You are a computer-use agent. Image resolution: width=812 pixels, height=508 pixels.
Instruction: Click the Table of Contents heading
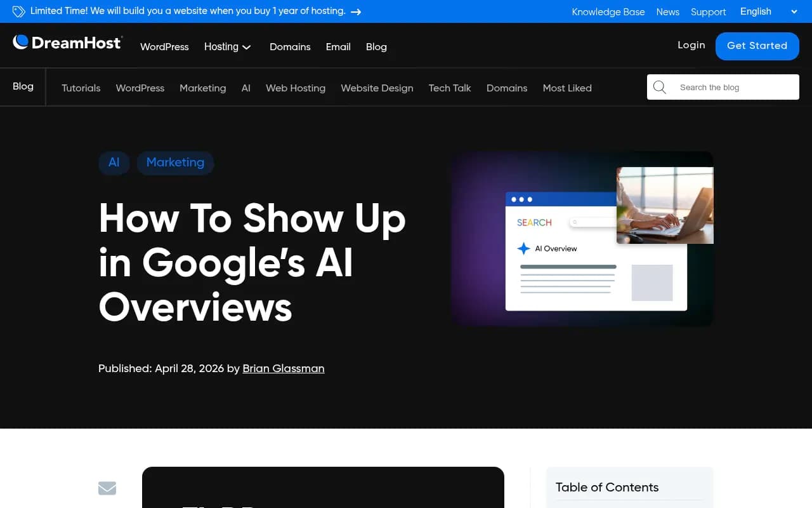click(x=607, y=487)
